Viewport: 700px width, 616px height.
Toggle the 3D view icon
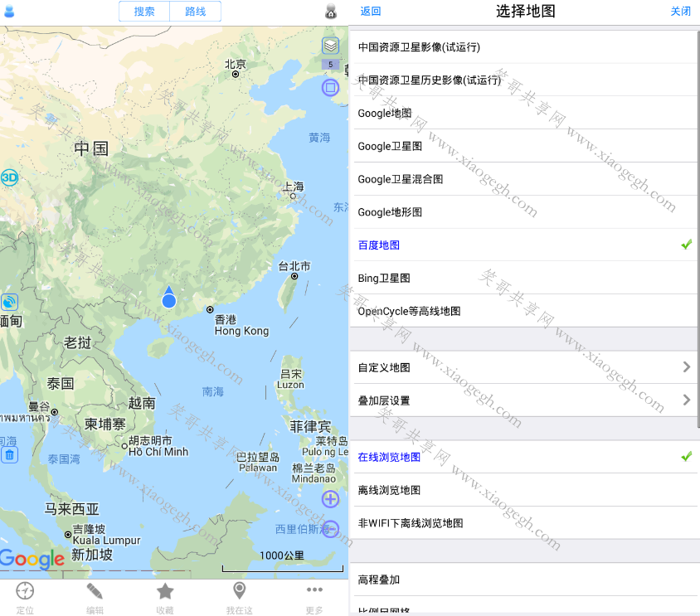(x=9, y=177)
